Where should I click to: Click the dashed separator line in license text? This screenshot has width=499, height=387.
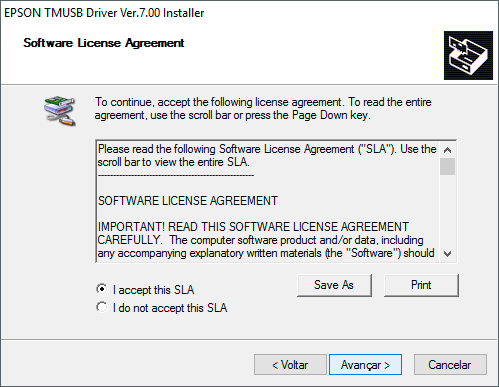click(x=176, y=175)
